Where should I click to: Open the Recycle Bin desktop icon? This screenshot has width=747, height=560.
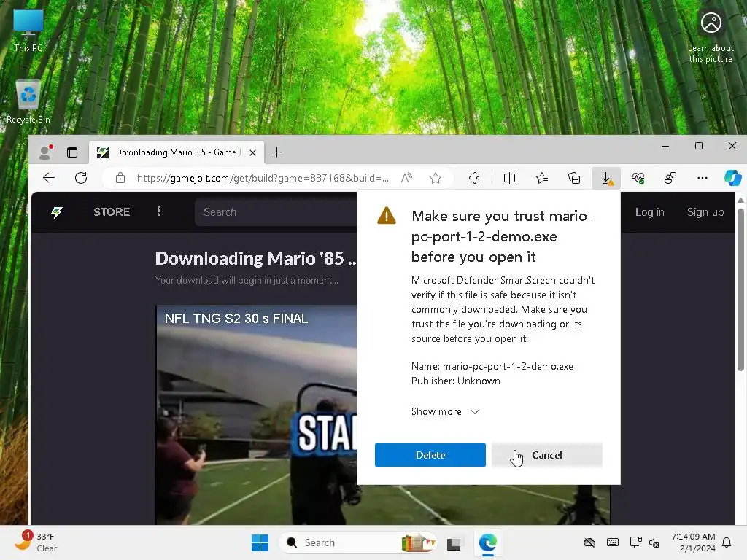(28, 101)
